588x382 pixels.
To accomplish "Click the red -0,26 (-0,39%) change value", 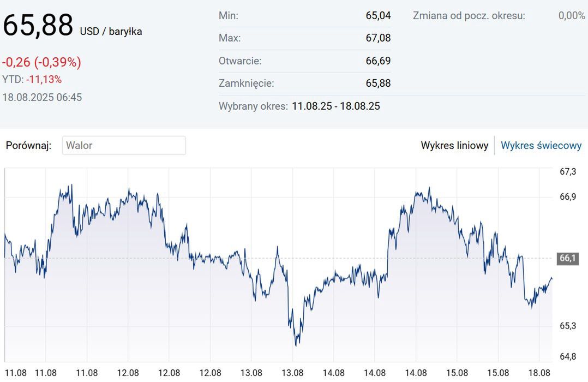I will point(41,62).
